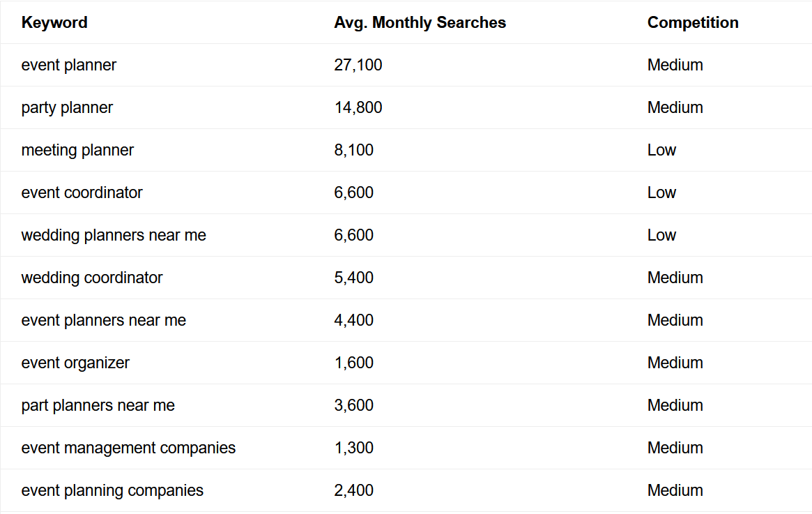
Task: Click Low competition for meeting planner
Action: click(661, 150)
